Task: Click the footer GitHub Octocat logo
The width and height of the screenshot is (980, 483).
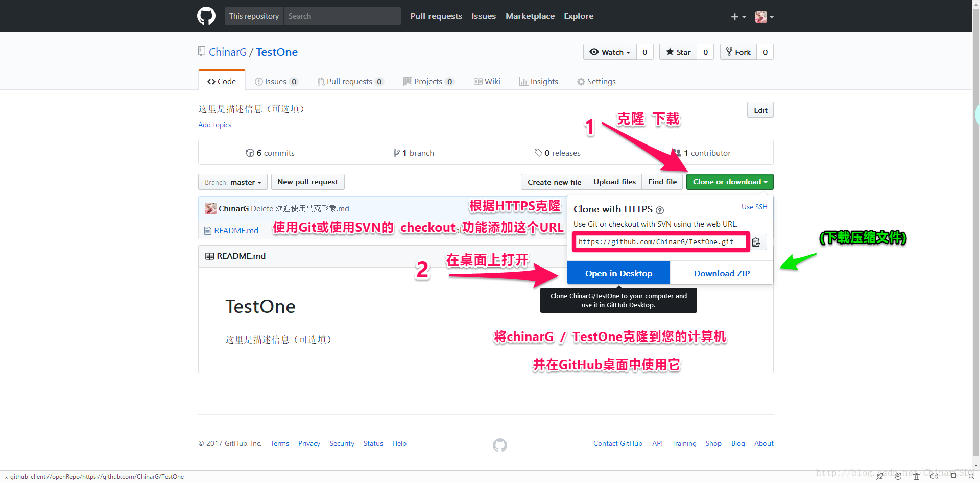Action: click(x=500, y=445)
